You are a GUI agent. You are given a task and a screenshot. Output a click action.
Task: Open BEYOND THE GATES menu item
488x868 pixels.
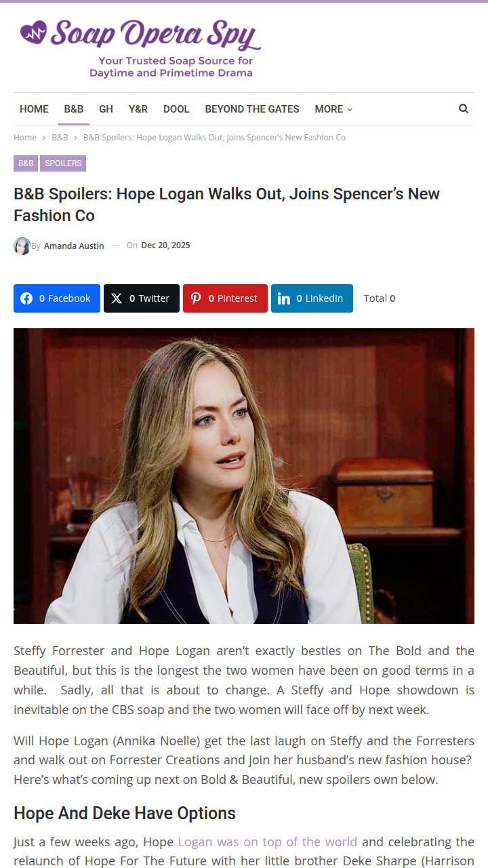point(252,109)
